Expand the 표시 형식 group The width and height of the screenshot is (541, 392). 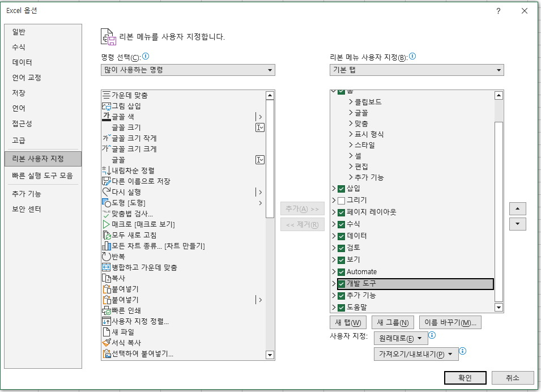351,134
